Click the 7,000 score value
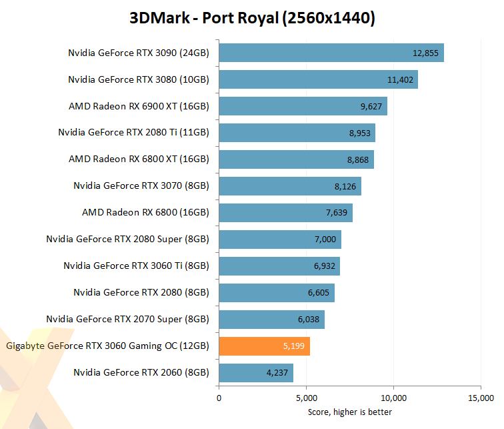The width and height of the screenshot is (504, 429). [325, 240]
